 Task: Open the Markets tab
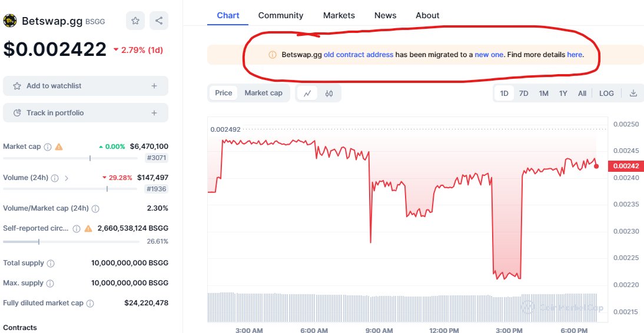tap(339, 16)
